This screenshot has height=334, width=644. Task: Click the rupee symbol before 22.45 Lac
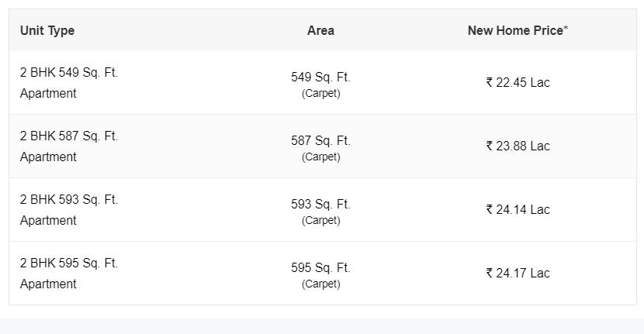489,82
